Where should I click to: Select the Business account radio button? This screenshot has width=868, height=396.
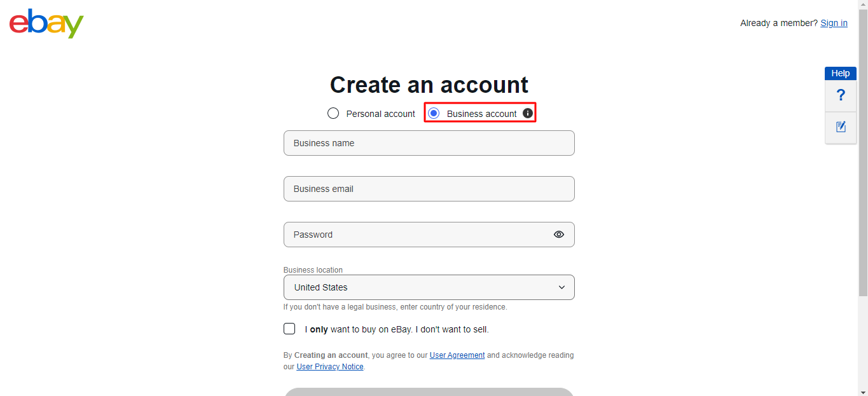tap(433, 113)
